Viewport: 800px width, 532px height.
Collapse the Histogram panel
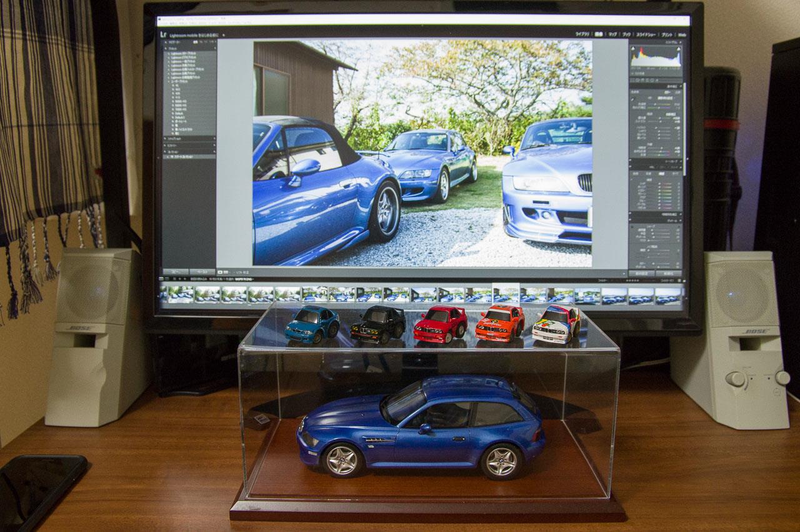pos(679,42)
